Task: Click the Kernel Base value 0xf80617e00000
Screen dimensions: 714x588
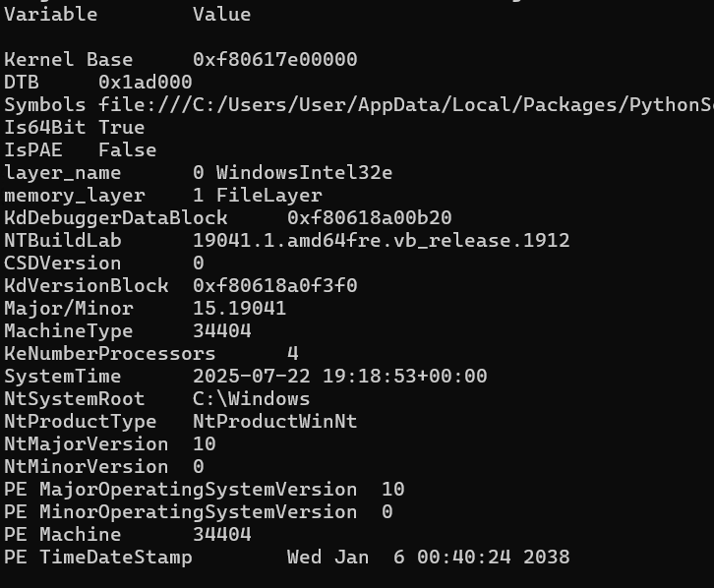Action: coord(275,60)
